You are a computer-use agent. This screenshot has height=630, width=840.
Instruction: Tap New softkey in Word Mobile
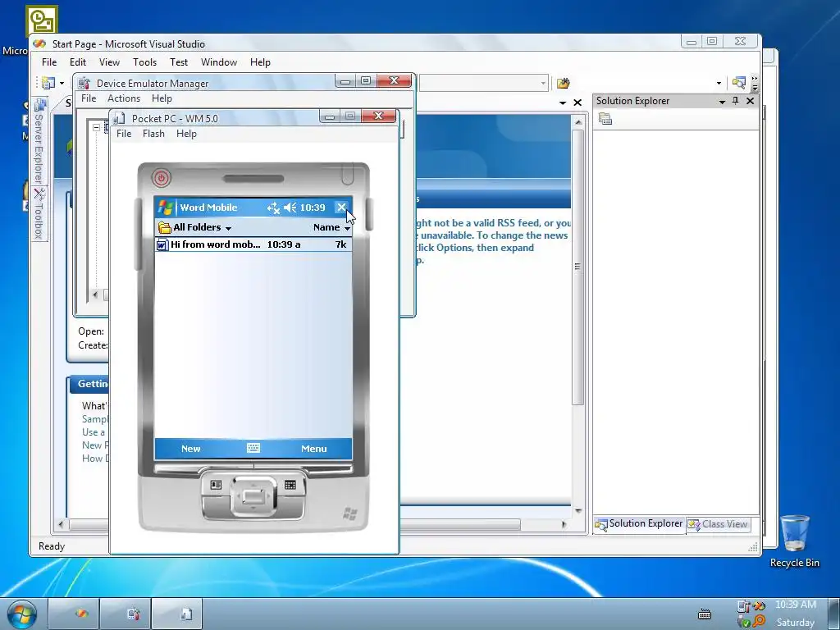tap(190, 449)
